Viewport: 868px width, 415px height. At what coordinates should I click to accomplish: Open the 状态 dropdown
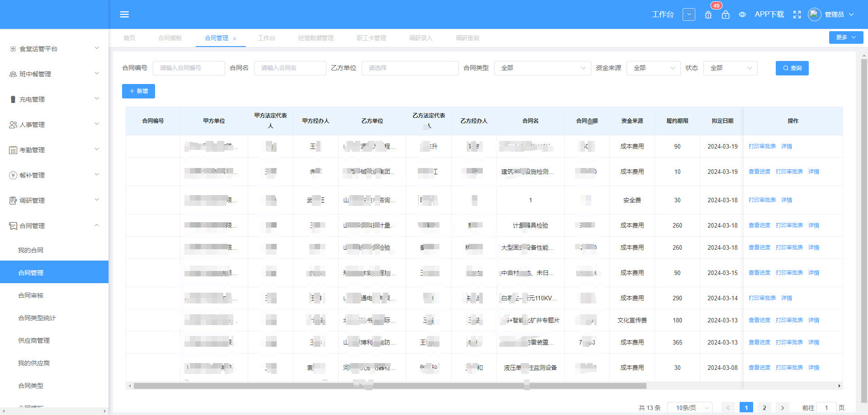(730, 68)
